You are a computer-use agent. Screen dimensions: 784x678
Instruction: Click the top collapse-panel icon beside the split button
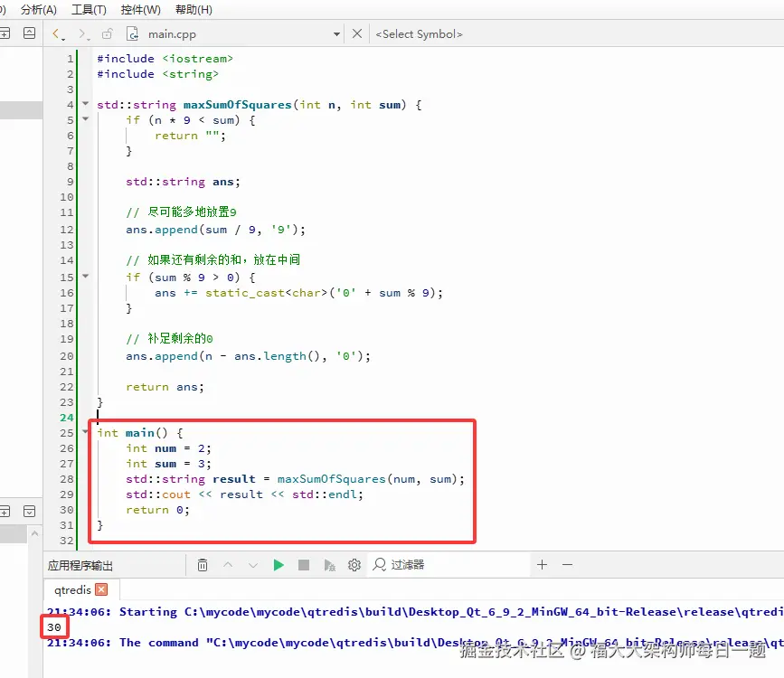30,33
